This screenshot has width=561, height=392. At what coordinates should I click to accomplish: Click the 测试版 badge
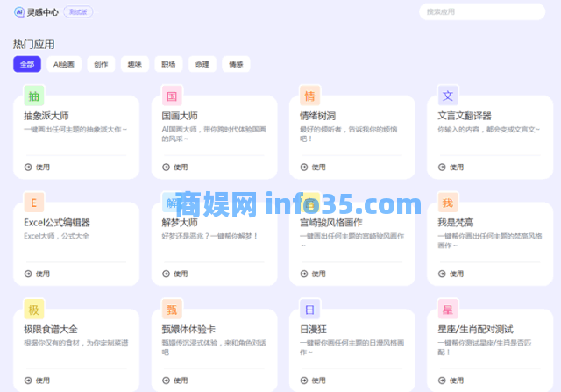click(78, 11)
